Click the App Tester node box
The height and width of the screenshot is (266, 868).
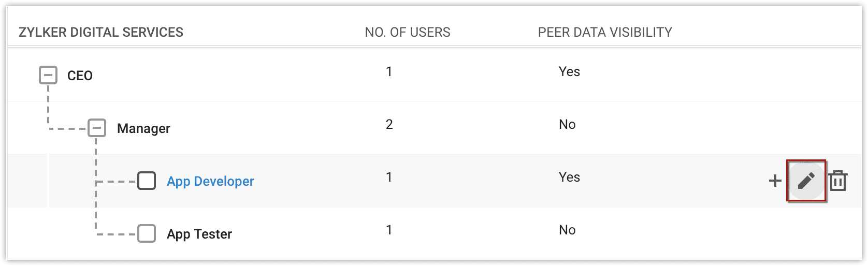pyautogui.click(x=147, y=233)
